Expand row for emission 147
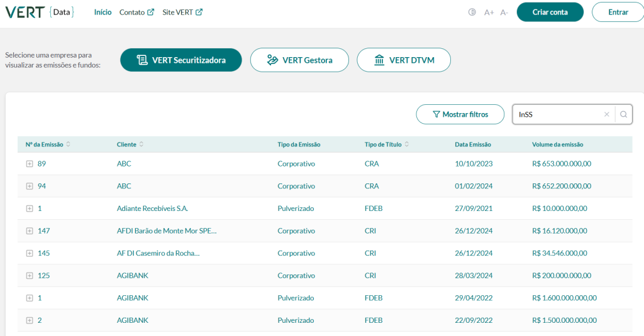Screen dimensions: 644x336 click(x=30, y=231)
